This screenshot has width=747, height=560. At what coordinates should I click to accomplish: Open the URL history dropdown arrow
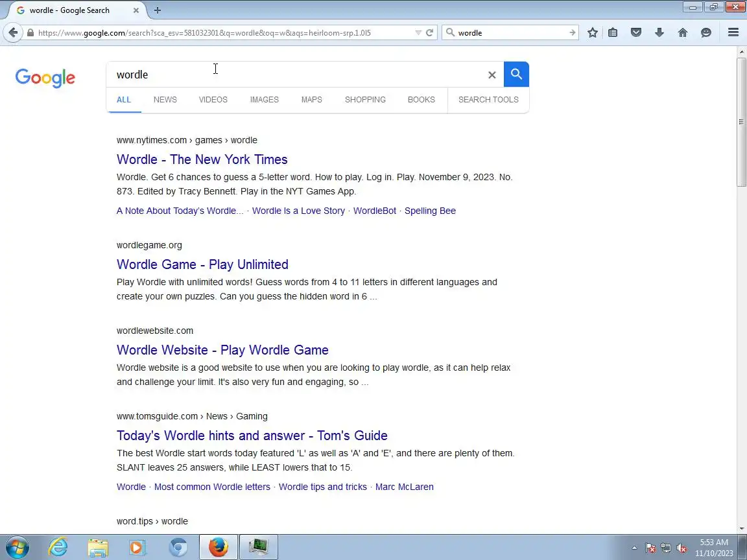click(418, 32)
